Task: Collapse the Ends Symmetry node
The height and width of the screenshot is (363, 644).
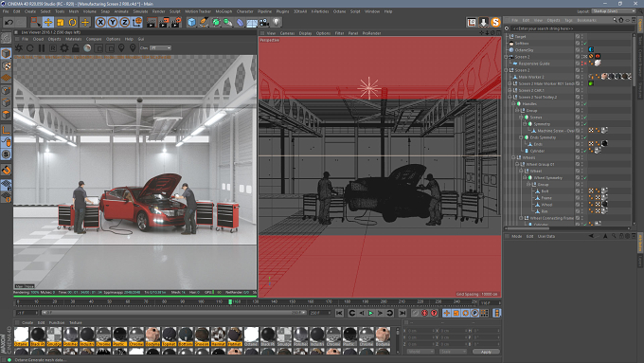Action: 521,137
